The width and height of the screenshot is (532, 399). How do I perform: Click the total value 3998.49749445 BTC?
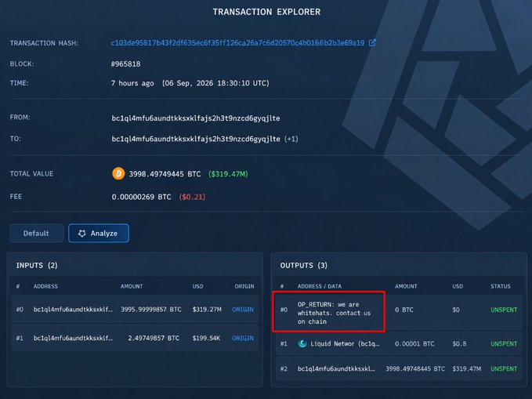[165, 174]
